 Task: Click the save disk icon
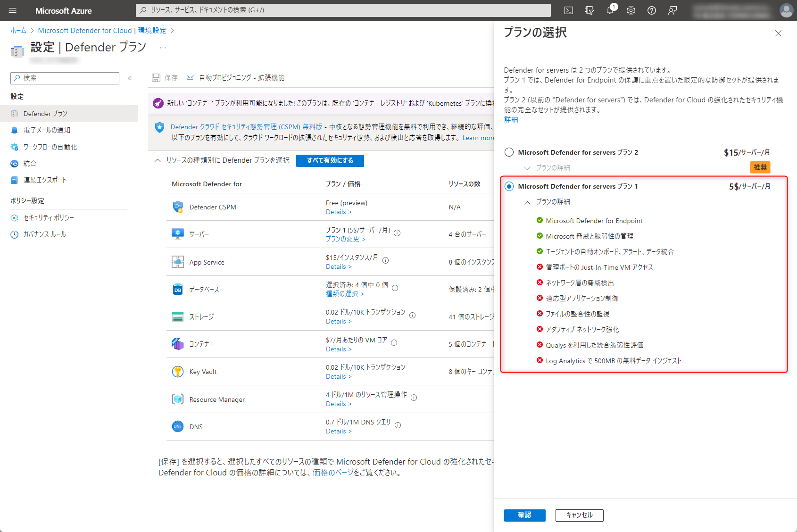[156, 78]
